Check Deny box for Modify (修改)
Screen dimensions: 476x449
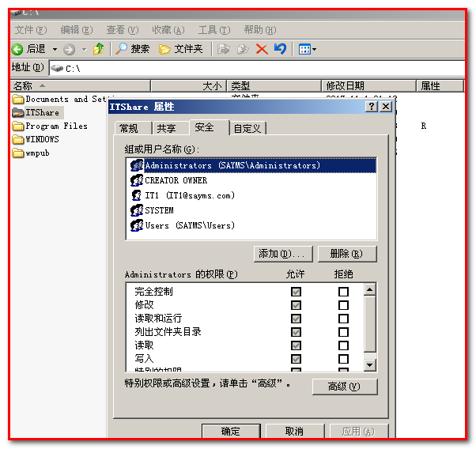point(343,305)
